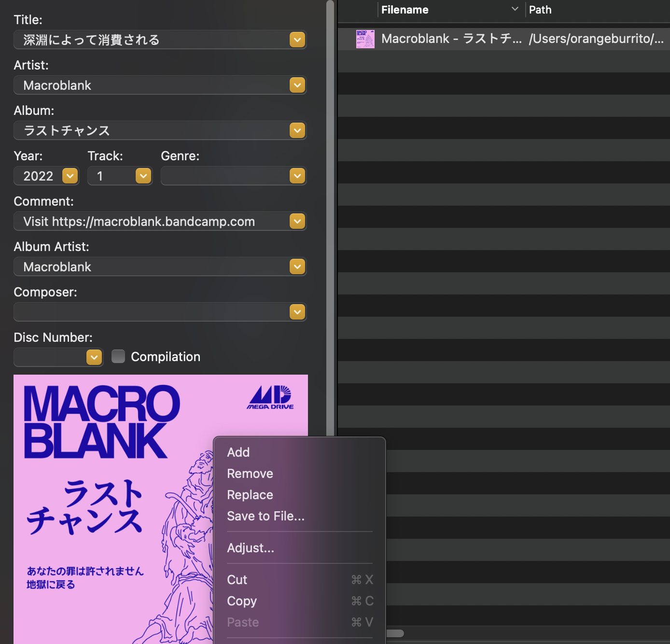Expand the Disc Number dropdown
Image resolution: width=670 pixels, height=644 pixels.
(x=94, y=357)
